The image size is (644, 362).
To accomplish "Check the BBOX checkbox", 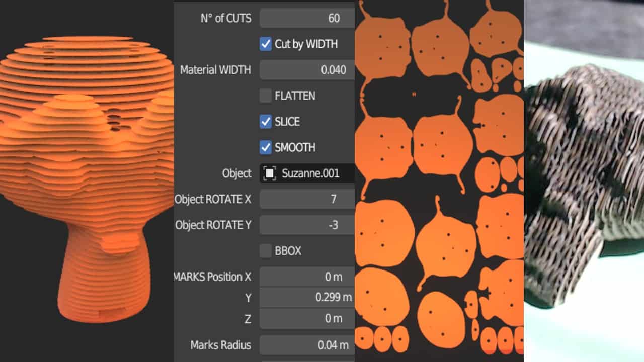I will [266, 251].
